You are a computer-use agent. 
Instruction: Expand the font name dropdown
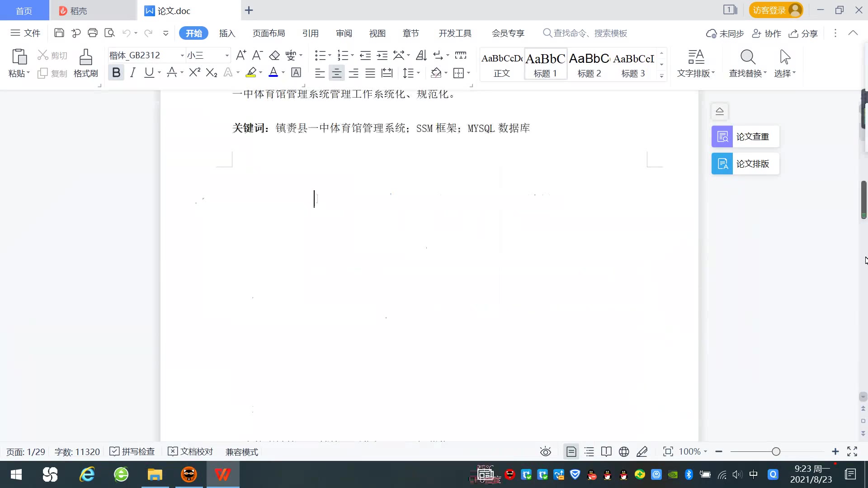[x=182, y=56]
